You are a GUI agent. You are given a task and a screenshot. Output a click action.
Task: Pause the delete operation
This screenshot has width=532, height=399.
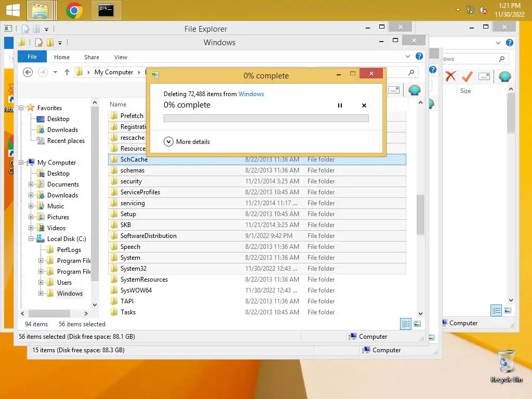pyautogui.click(x=340, y=105)
